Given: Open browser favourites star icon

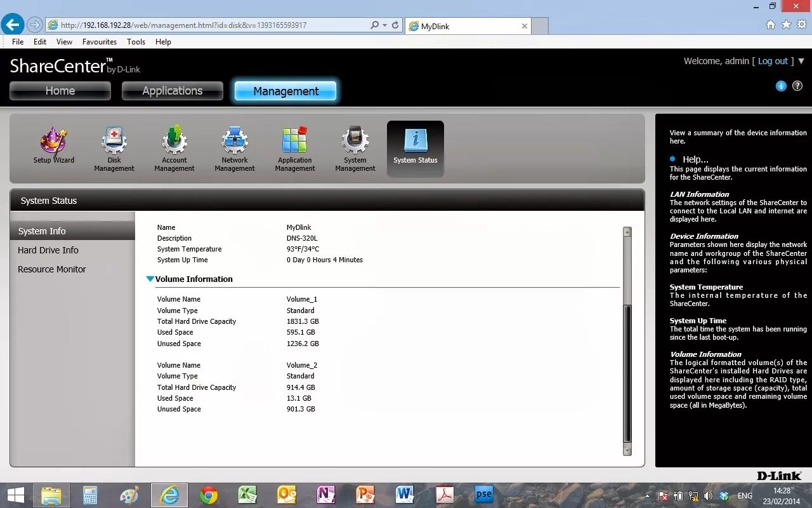Looking at the screenshot, I should click(x=786, y=25).
